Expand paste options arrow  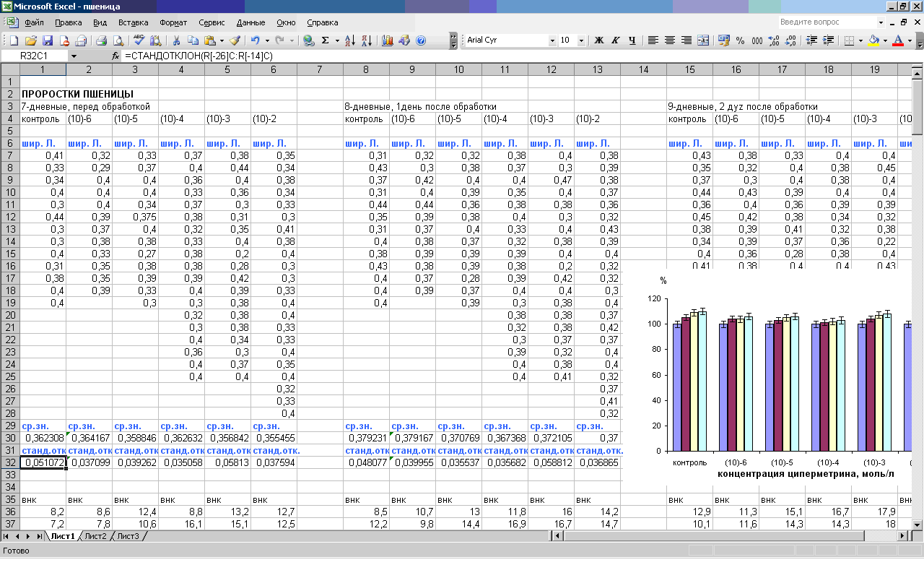[222, 40]
